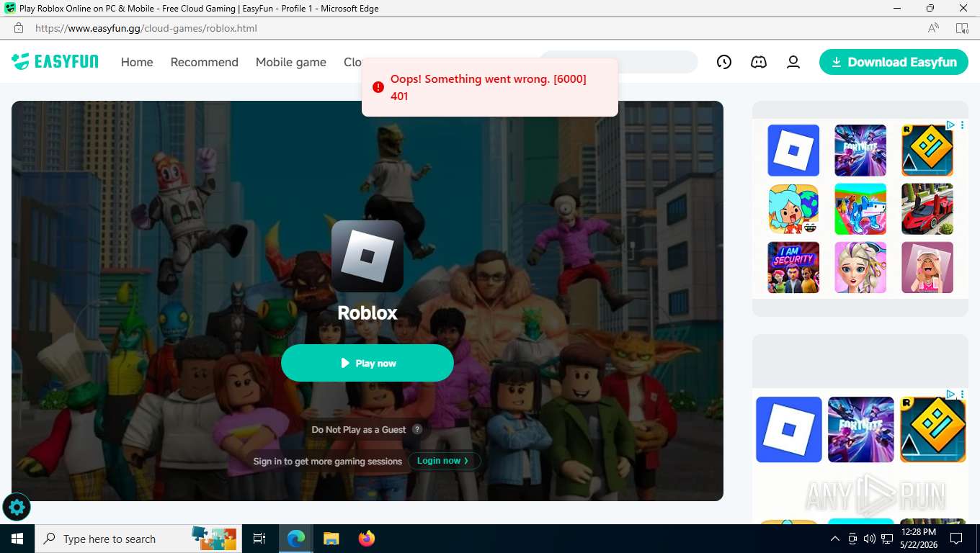
Task: Open red sports car game tile
Action: pos(927,209)
